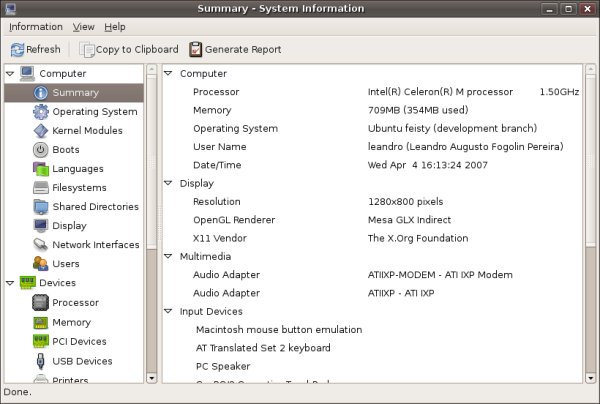Select the Boots power icon

click(41, 150)
